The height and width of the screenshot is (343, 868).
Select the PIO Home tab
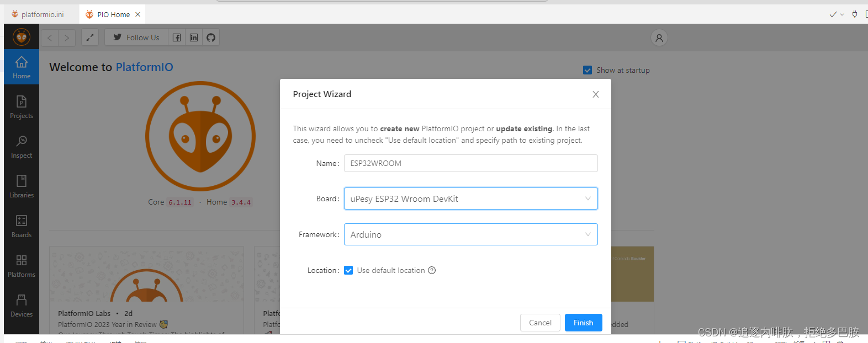click(x=113, y=14)
